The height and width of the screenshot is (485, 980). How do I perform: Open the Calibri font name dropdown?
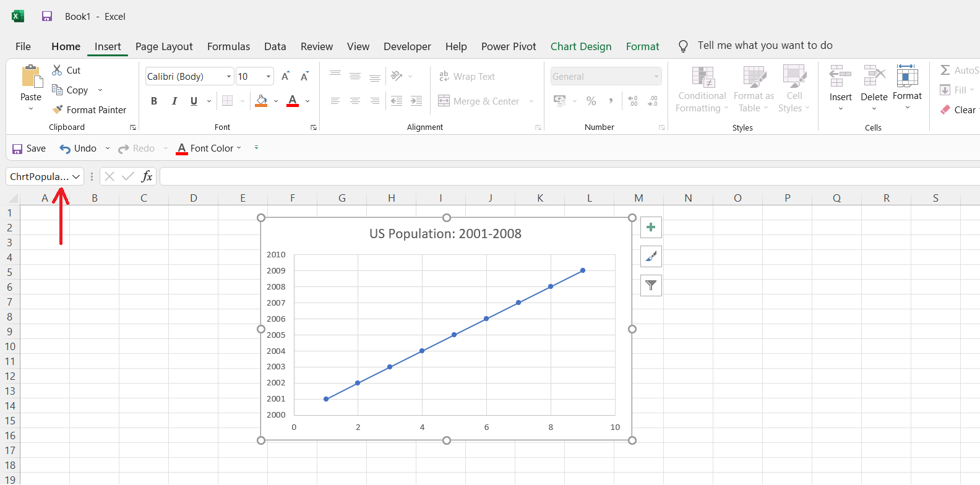click(x=229, y=77)
